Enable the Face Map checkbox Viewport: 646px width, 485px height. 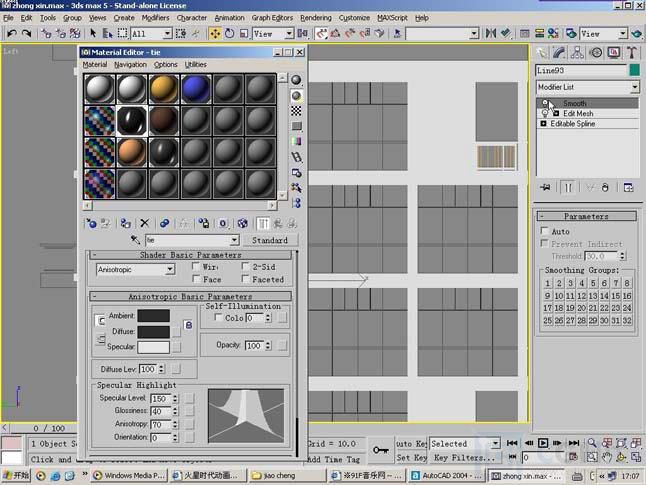click(x=197, y=279)
